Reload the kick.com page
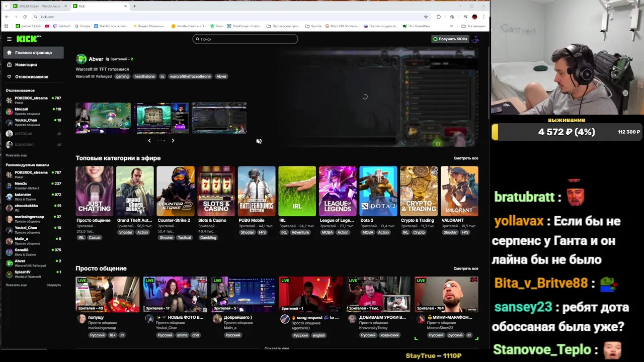The width and height of the screenshot is (644, 362). click(25, 17)
